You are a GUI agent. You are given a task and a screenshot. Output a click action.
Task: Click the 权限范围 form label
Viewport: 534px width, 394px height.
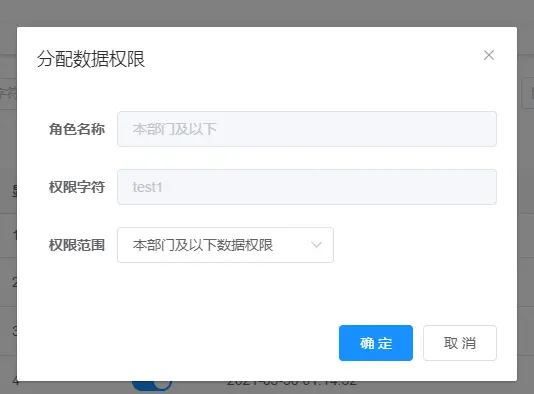(77, 245)
